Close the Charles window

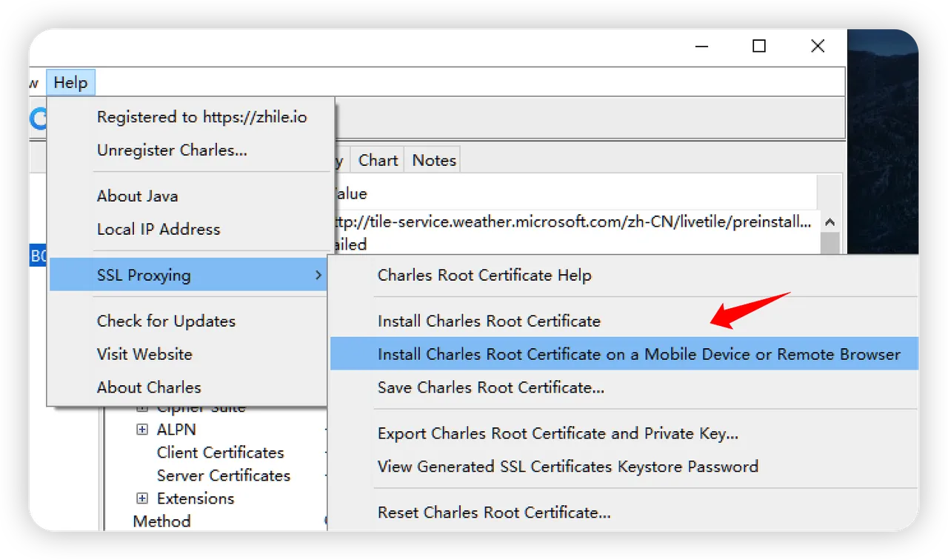[x=818, y=46]
